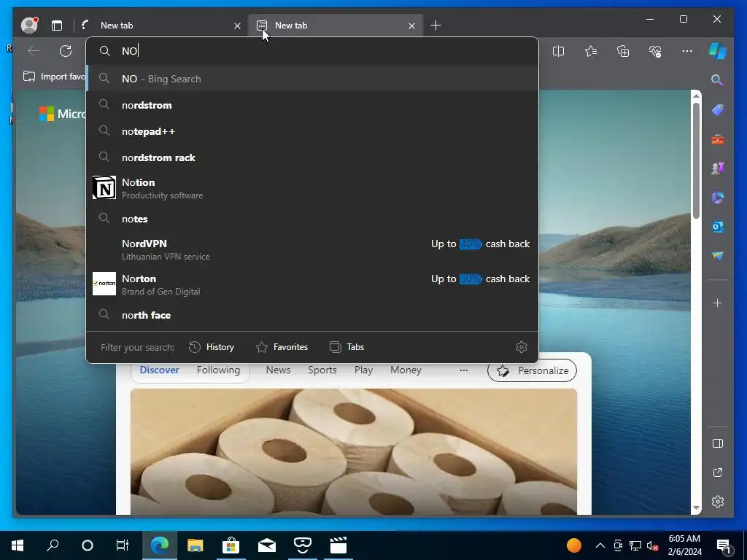Open Settings and more ellipsis menu
This screenshot has width=747, height=560.
pyautogui.click(x=687, y=51)
